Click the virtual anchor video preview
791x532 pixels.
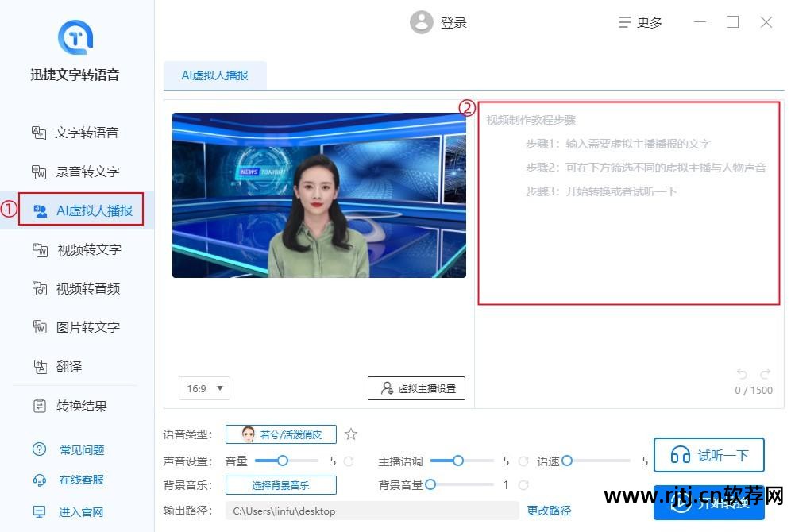click(318, 195)
